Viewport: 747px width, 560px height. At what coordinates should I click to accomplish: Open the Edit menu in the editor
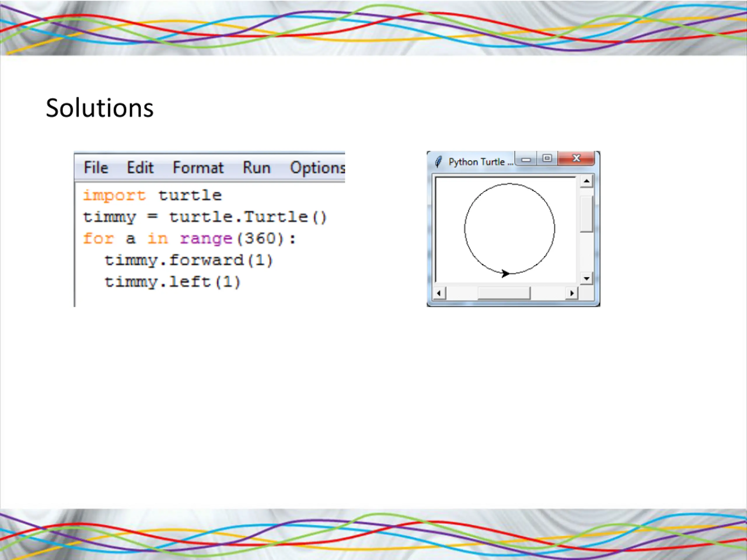point(140,167)
